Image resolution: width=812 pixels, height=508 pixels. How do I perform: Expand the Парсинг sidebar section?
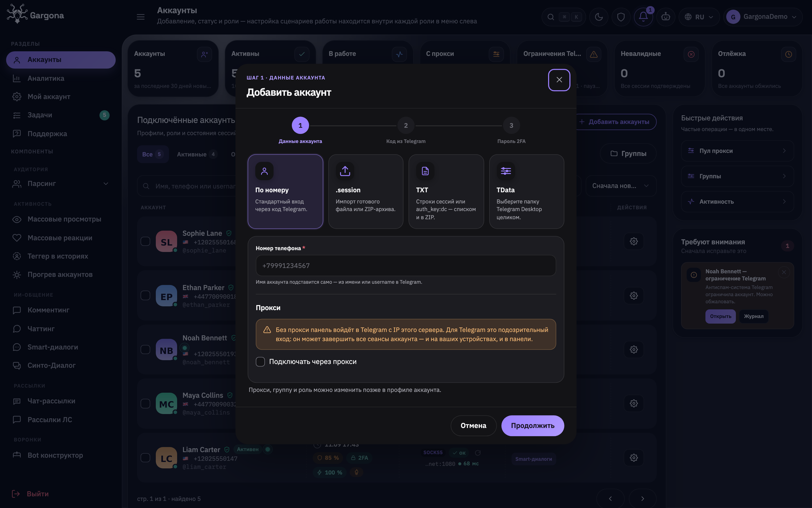[x=61, y=184]
